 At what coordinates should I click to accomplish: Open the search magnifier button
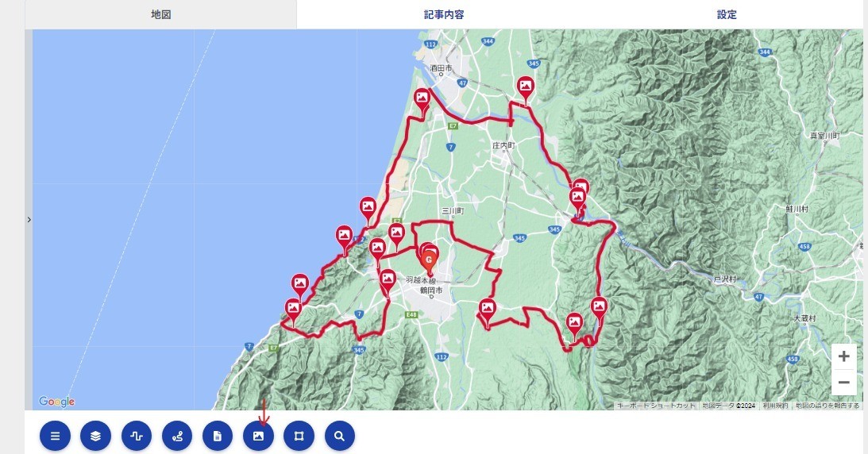pos(339,436)
